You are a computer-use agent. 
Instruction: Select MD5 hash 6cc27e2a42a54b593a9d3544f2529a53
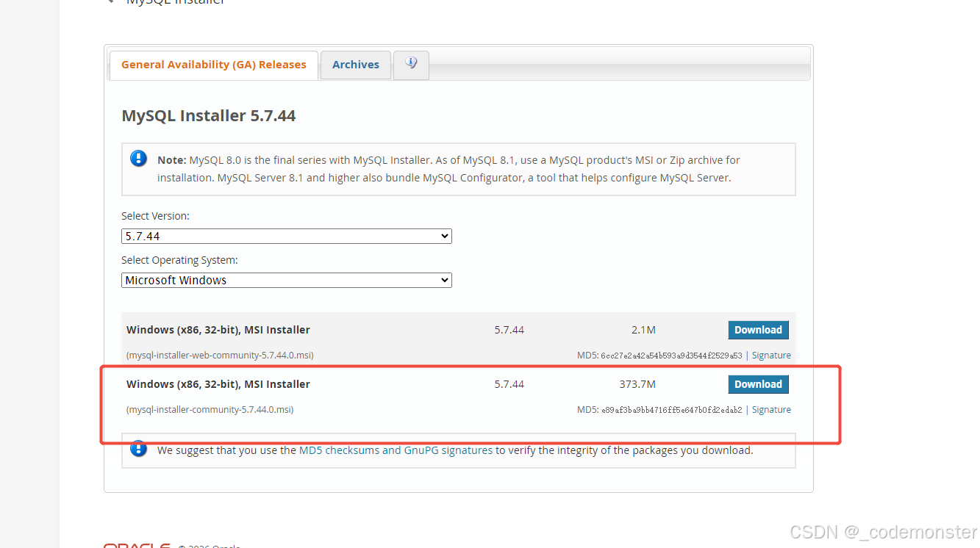(671, 356)
